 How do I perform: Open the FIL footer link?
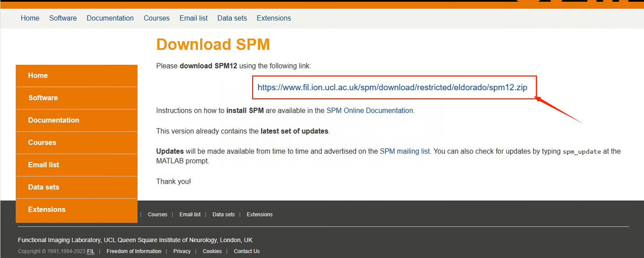[x=91, y=251]
